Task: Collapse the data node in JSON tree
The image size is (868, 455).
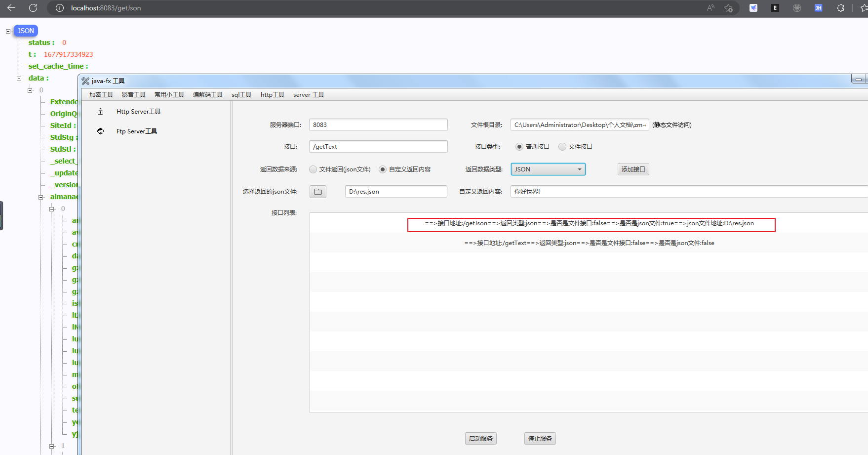Action: pyautogui.click(x=19, y=79)
